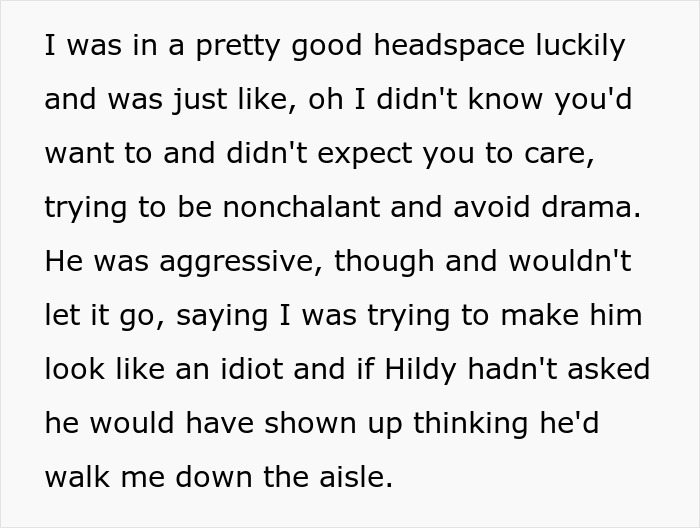Click the word "aisle" in the last line
The image size is (700, 528).
coord(356,477)
